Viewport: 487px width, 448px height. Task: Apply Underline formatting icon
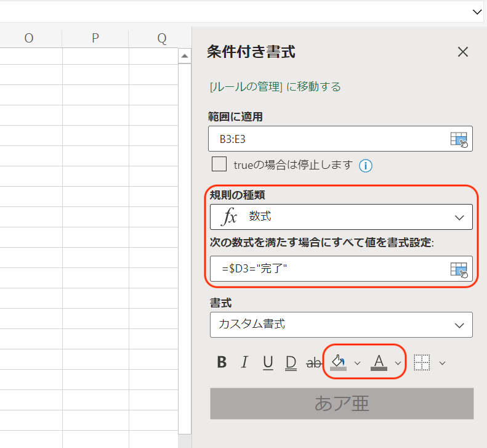[268, 362]
